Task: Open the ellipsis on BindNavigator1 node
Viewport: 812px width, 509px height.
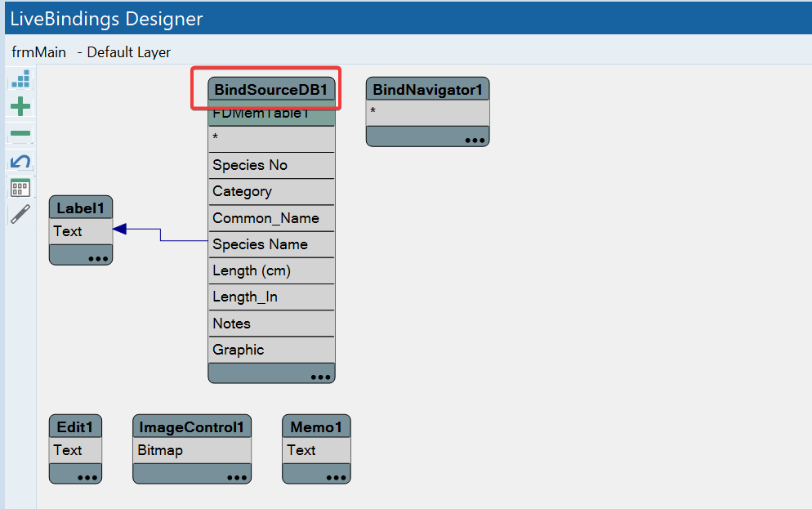Action: pyautogui.click(x=475, y=140)
